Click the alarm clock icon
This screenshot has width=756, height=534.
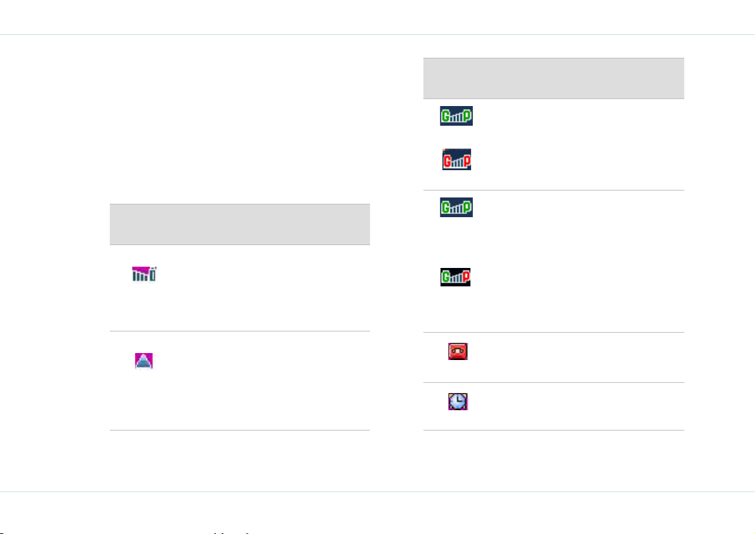tap(458, 401)
